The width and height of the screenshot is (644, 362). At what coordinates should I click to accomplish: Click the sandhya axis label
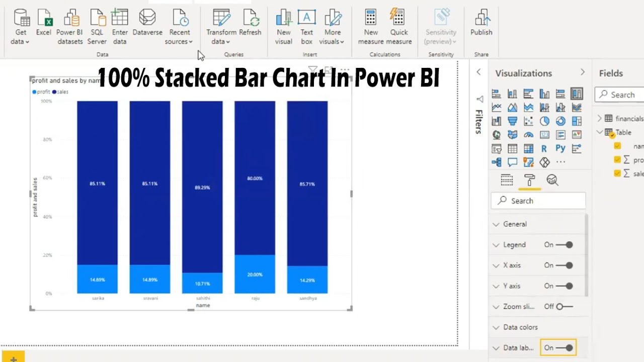click(307, 298)
